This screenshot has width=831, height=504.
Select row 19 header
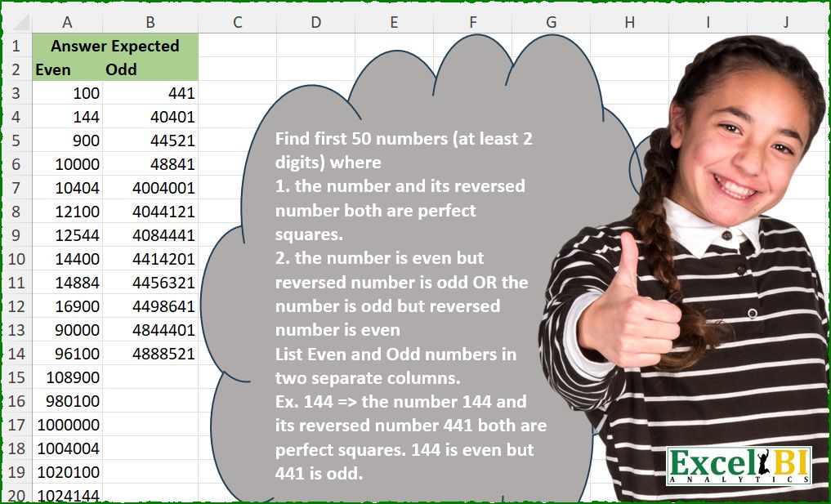16,471
